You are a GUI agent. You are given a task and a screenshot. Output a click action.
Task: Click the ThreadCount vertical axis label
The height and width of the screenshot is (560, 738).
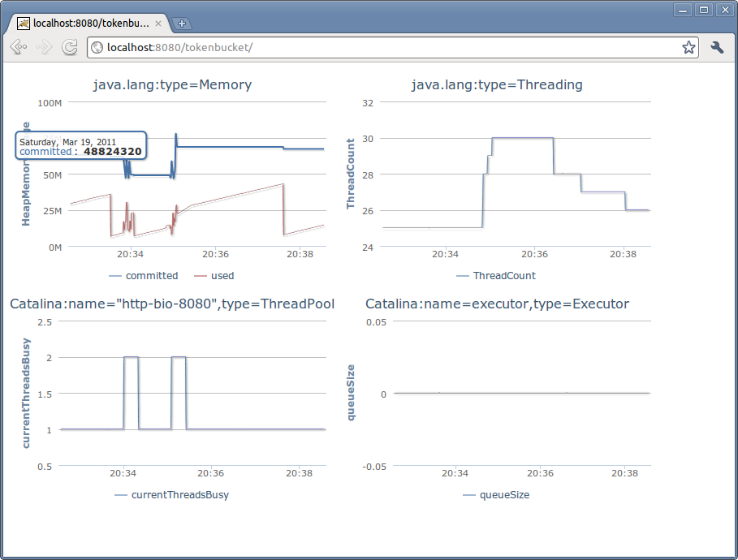click(351, 174)
